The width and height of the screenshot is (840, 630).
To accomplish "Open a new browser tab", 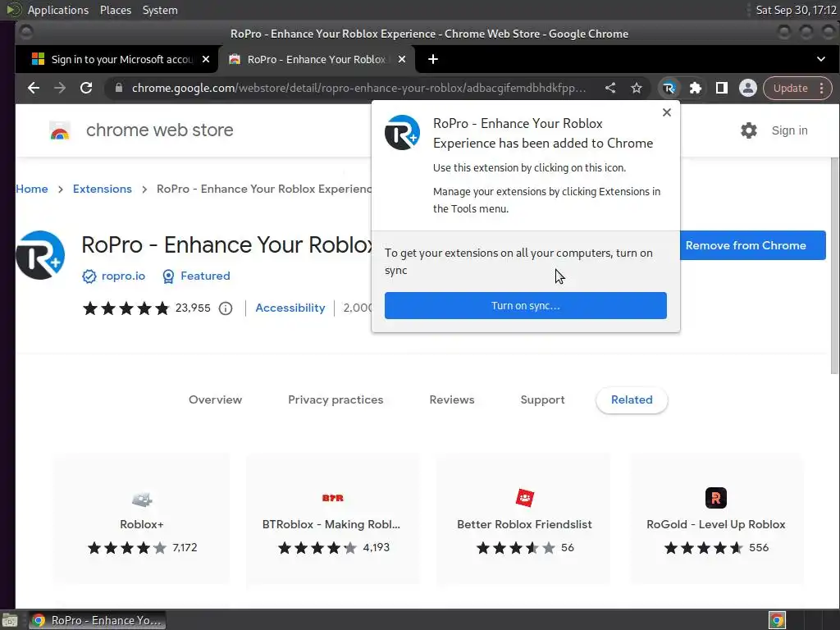I will (x=433, y=59).
